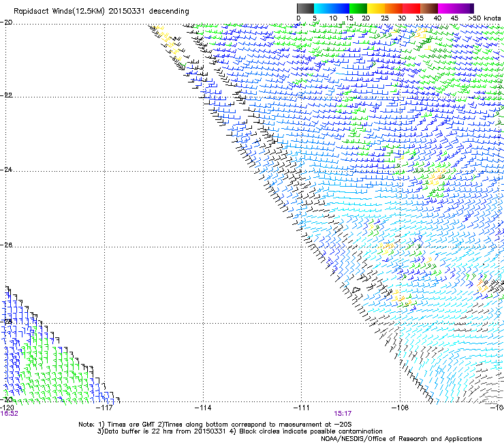The height and width of the screenshot is (443, 504).
Task: Click the legend label '35'
Action: coord(420,18)
